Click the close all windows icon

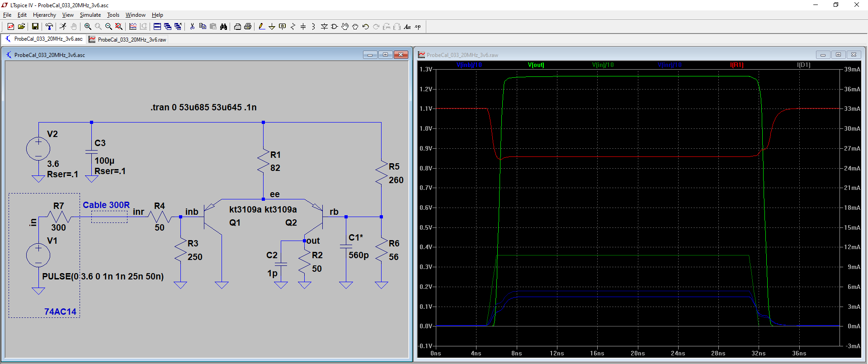click(x=178, y=27)
